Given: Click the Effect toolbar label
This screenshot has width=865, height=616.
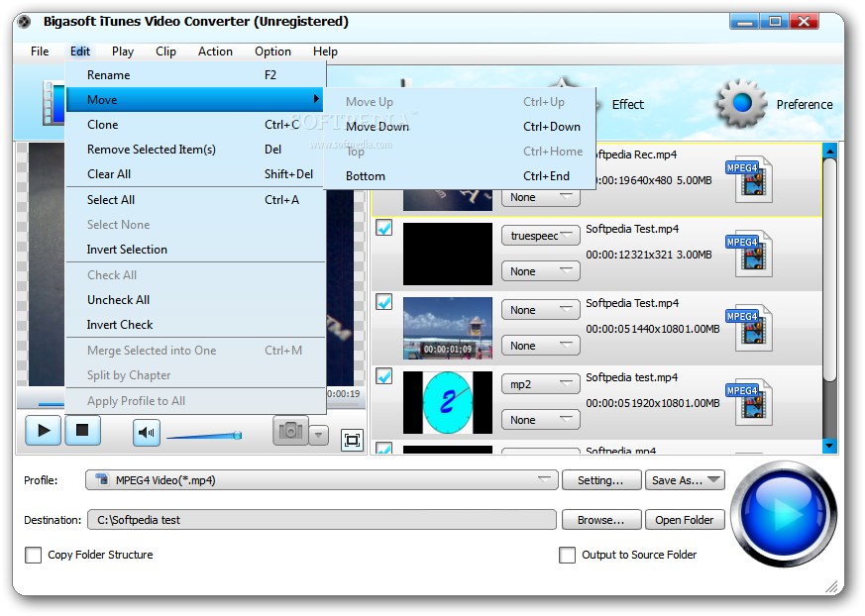Looking at the screenshot, I should (x=628, y=105).
